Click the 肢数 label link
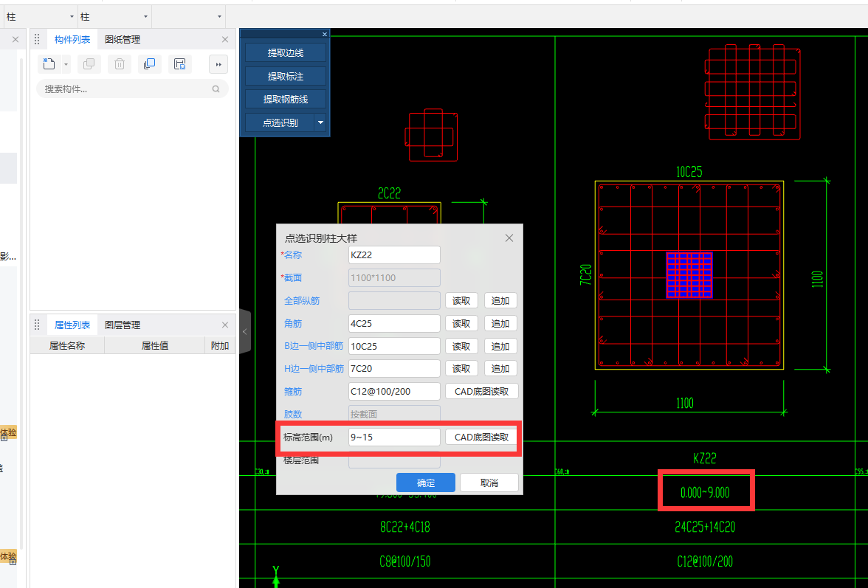The image size is (868, 588). [293, 415]
